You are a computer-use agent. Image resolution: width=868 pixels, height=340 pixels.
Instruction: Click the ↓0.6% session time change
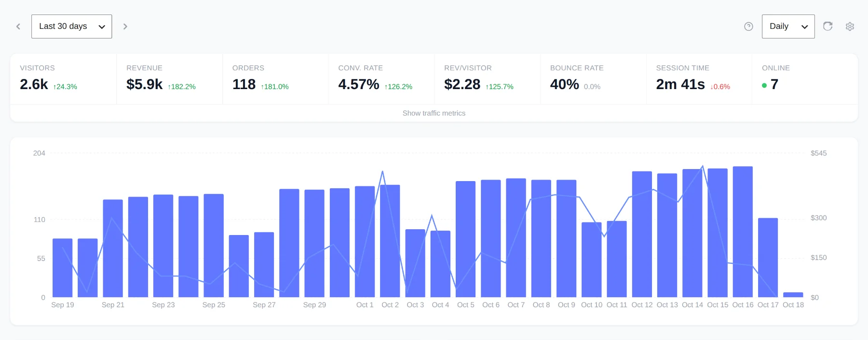(x=720, y=87)
